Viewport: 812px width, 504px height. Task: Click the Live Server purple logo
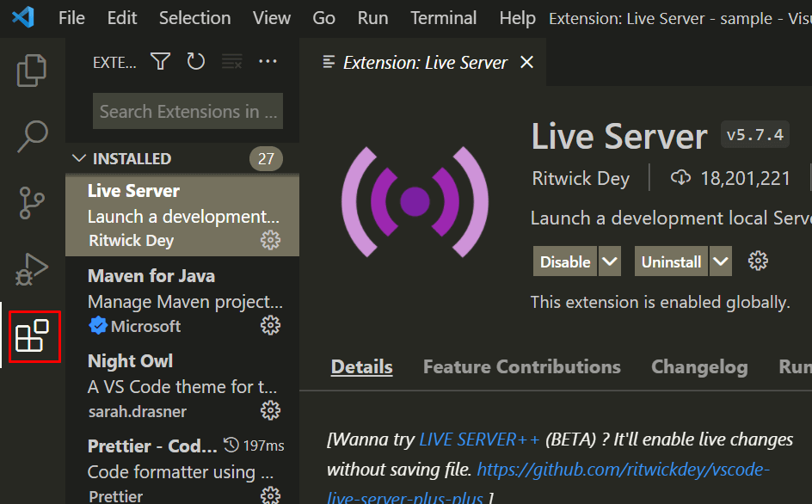pyautogui.click(x=415, y=201)
